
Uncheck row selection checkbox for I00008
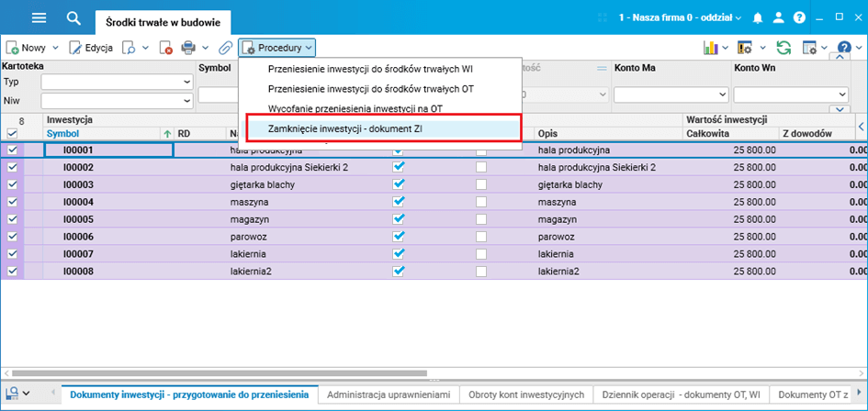(x=12, y=271)
